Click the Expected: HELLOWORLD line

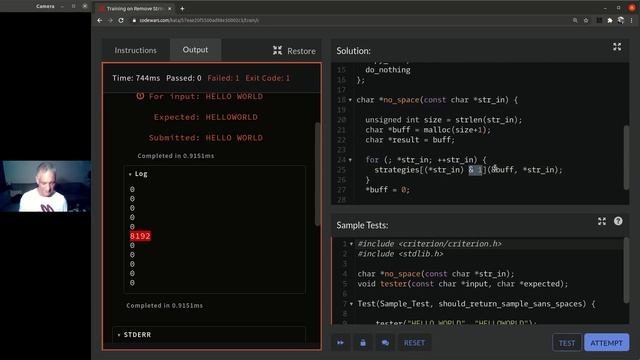pyautogui.click(x=206, y=117)
